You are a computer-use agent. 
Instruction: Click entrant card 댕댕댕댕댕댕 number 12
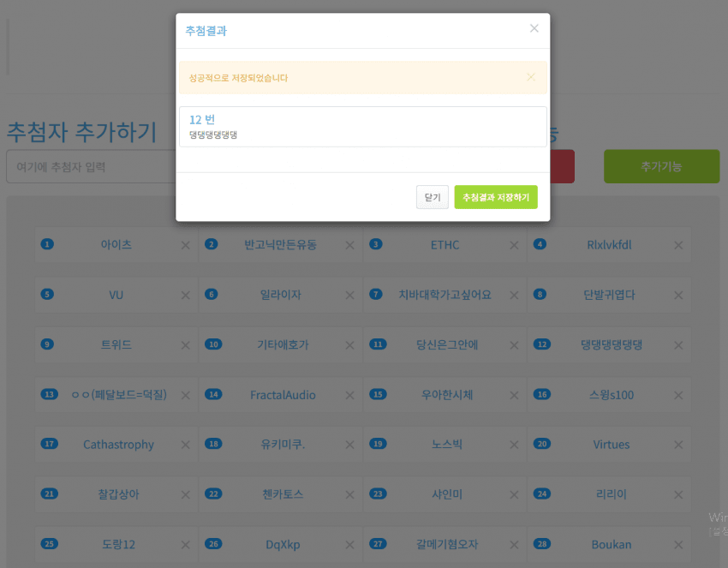pos(611,344)
